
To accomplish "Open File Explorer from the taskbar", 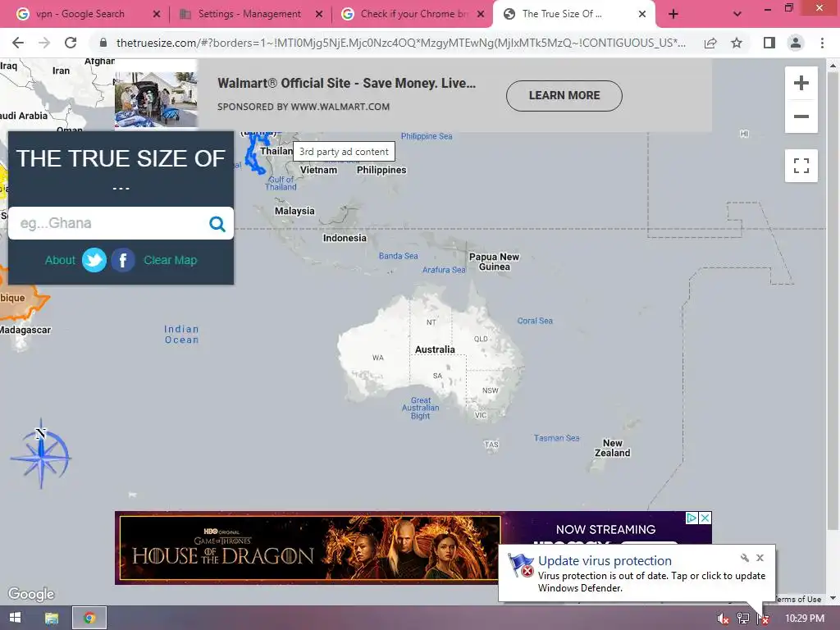I will click(52, 618).
